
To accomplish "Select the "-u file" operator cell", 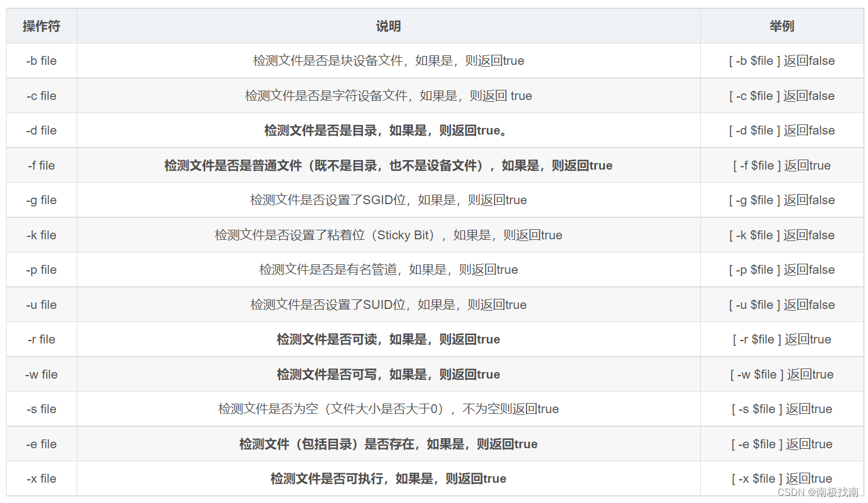I will [42, 305].
